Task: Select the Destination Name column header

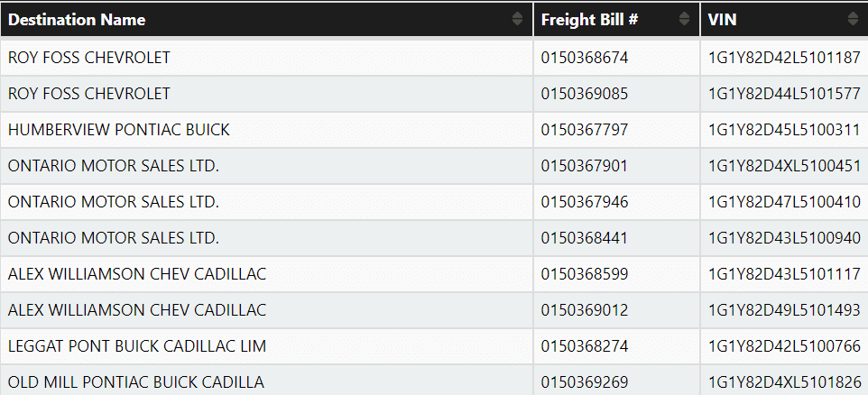Action: [x=77, y=19]
